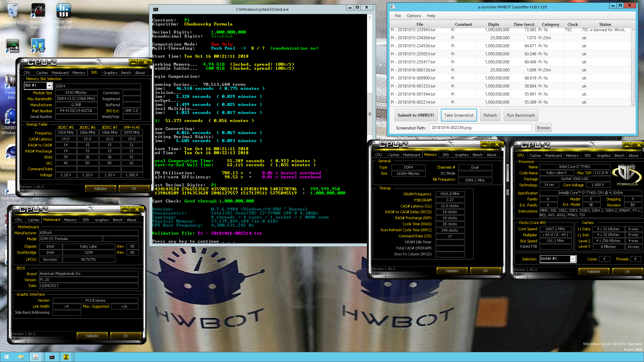
Task: Switch to Graphics tab in SPD window
Action: 110,73
